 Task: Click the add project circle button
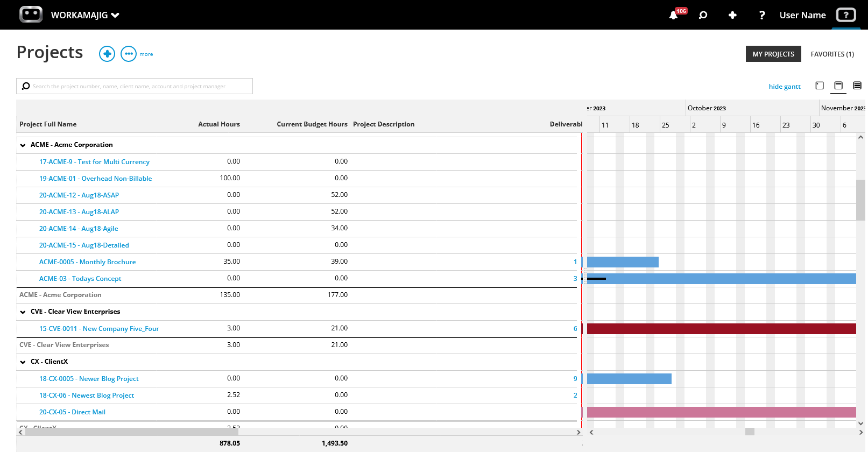click(107, 54)
